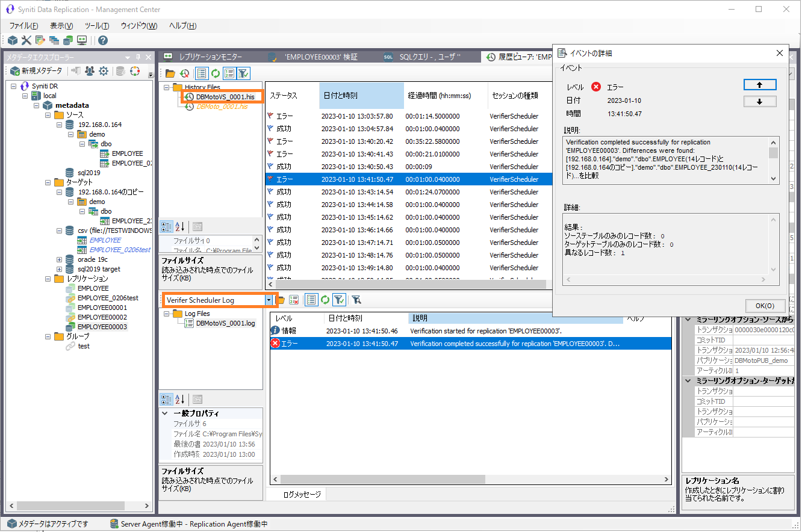This screenshot has height=532, width=802.
Task: Open the ツール menu
Action: point(97,26)
